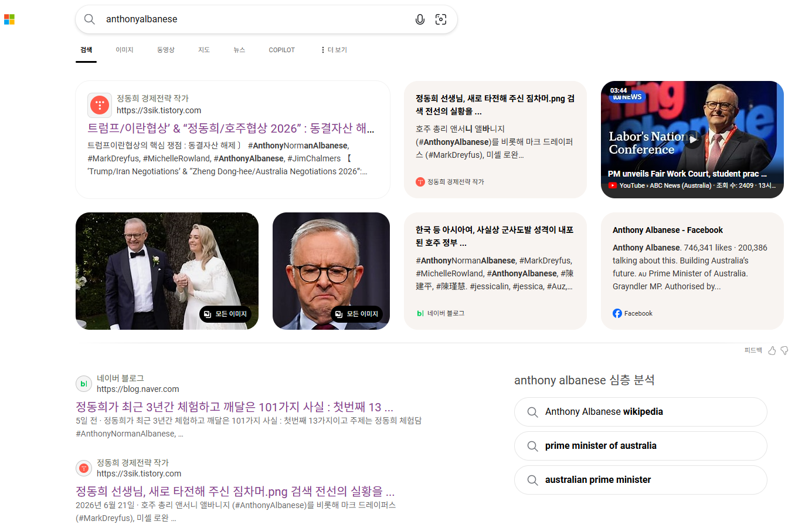The image size is (812, 531).
Task: Click the Facebook icon under Anthony Albanese card
Action: [x=617, y=313]
